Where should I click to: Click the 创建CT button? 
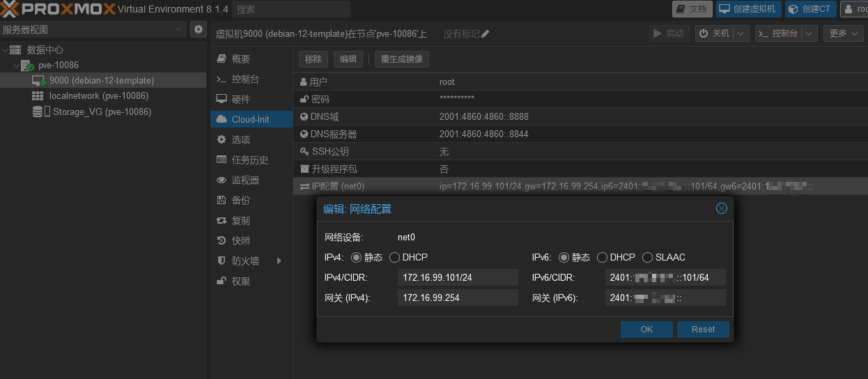point(811,9)
